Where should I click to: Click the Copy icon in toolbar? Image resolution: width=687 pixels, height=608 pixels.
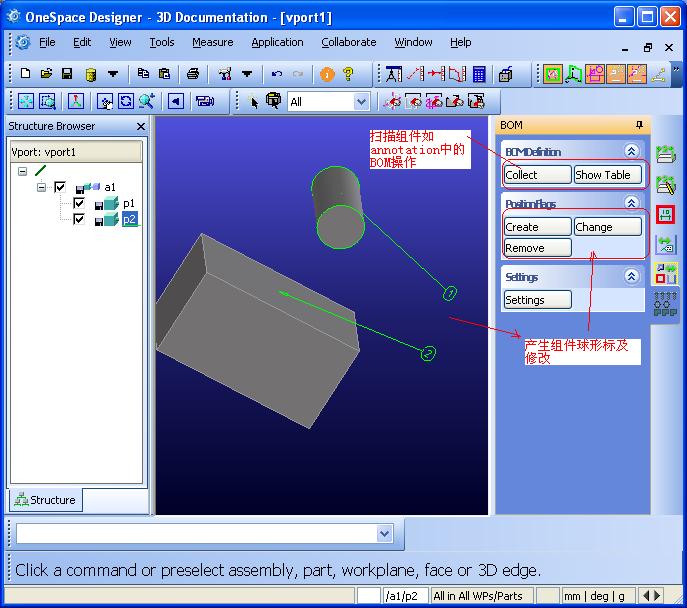(143, 74)
